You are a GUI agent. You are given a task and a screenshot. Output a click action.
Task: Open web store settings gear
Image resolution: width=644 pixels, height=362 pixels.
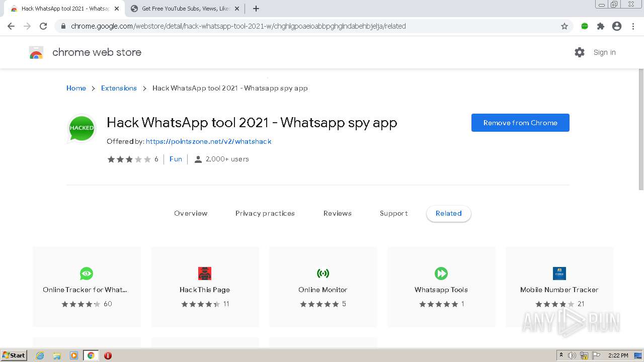point(580,52)
